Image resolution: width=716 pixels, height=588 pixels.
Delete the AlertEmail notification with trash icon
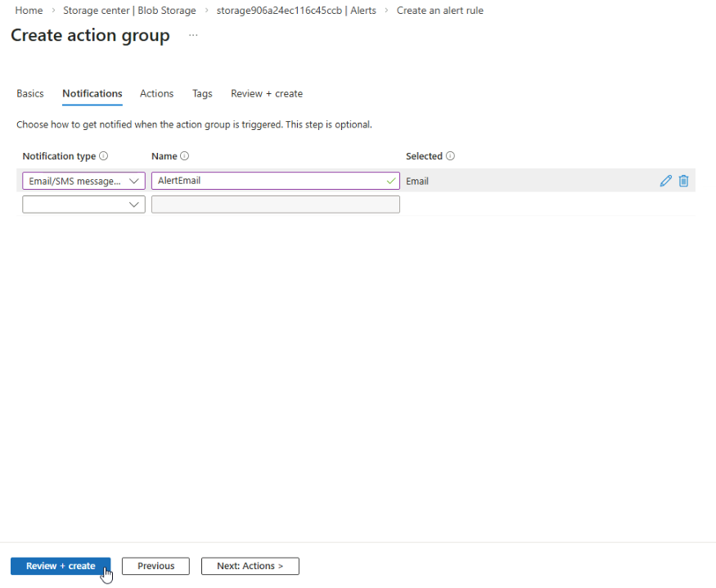coord(683,181)
